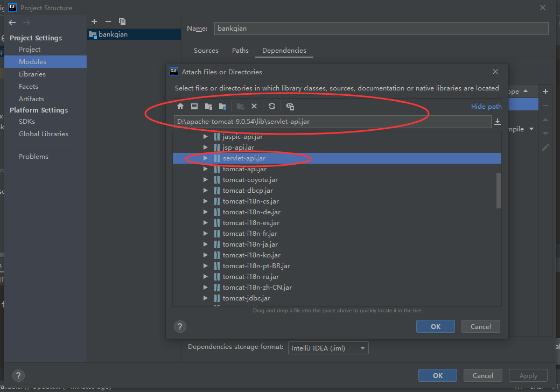Click the Apply button
This screenshot has height=392, width=560.
[x=528, y=375]
